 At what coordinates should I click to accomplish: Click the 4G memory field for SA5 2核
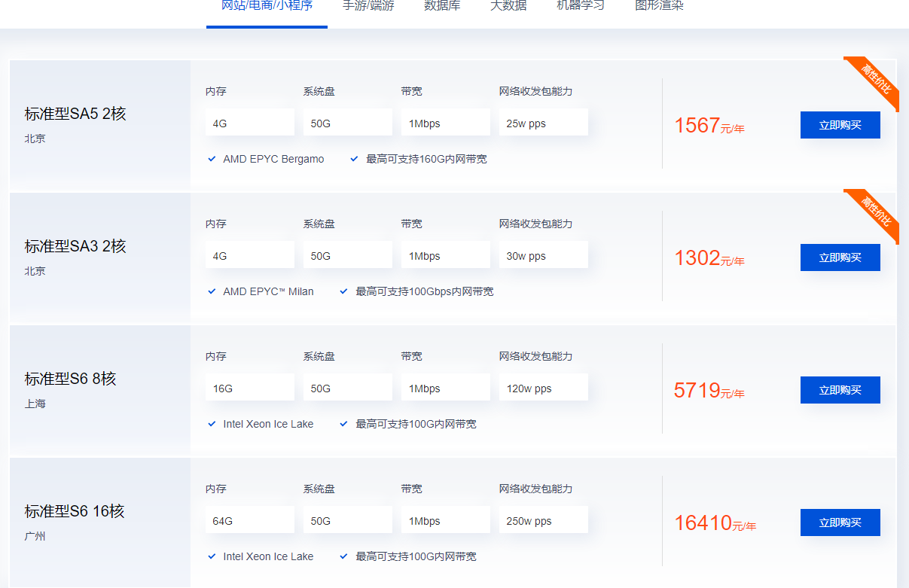pos(250,123)
